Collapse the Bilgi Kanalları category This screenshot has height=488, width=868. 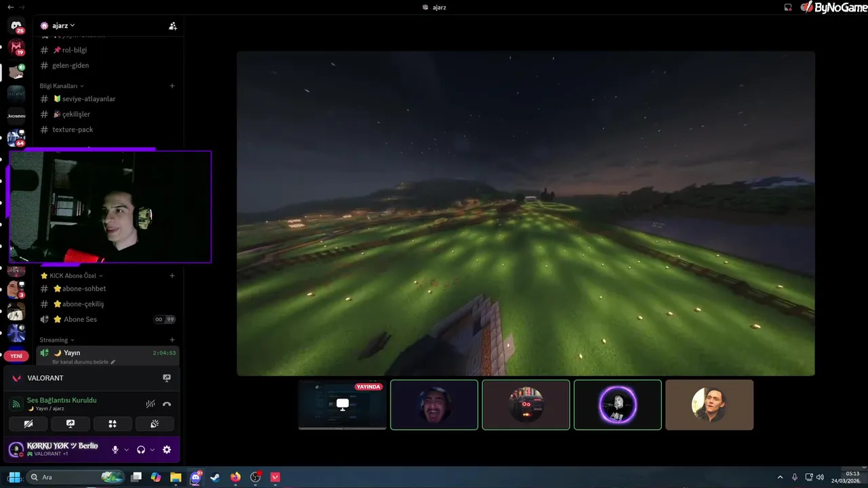[62, 86]
